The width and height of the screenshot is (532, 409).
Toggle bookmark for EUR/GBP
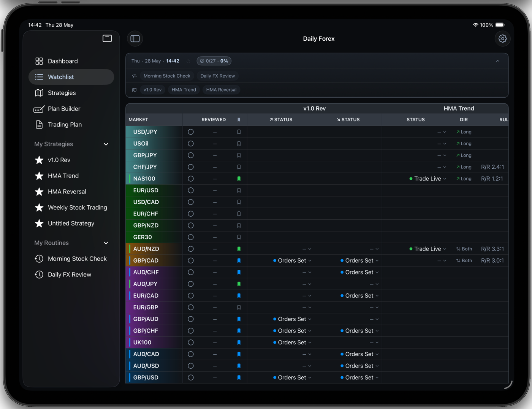click(239, 308)
